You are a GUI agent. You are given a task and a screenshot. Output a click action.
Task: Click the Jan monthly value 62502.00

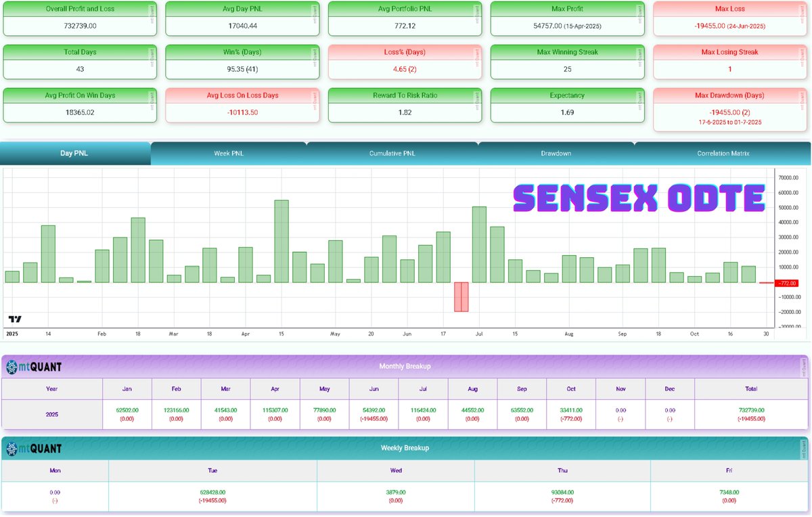127,410
